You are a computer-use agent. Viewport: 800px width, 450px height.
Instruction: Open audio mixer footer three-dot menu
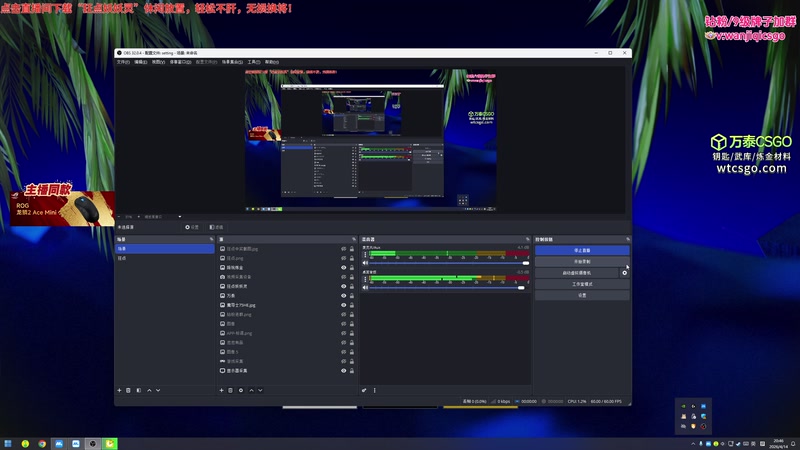click(374, 390)
